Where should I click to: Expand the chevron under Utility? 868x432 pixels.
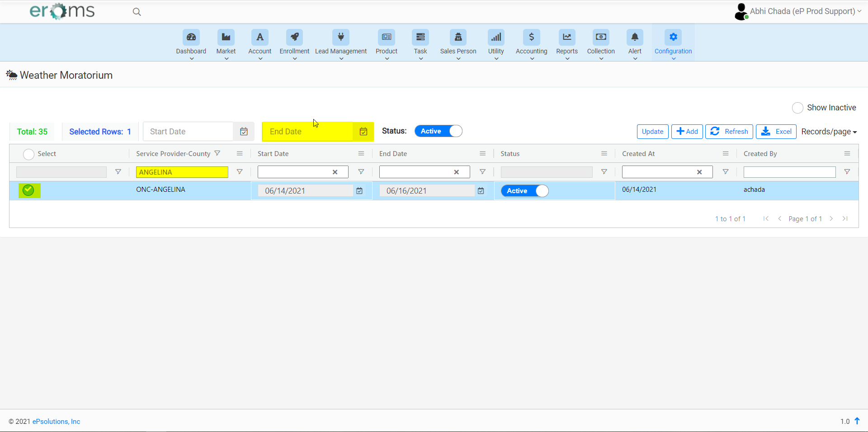tap(496, 59)
